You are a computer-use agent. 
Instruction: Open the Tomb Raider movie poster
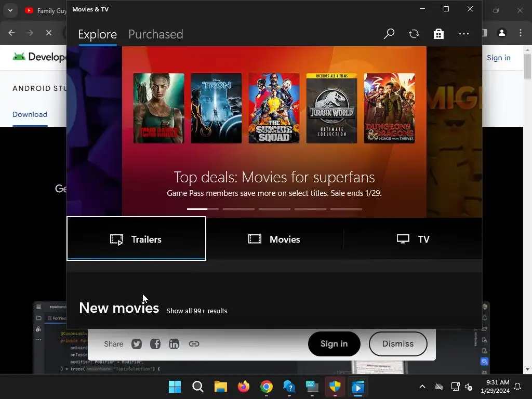(159, 108)
